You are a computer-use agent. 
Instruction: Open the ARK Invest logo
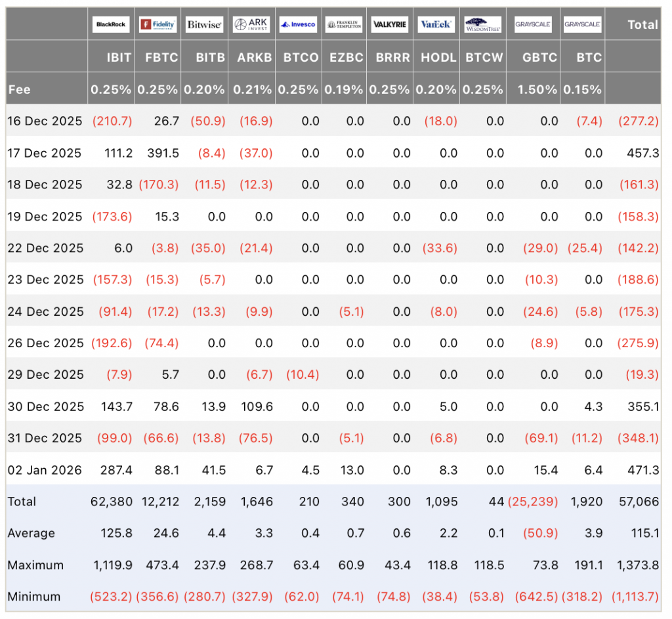point(251,24)
